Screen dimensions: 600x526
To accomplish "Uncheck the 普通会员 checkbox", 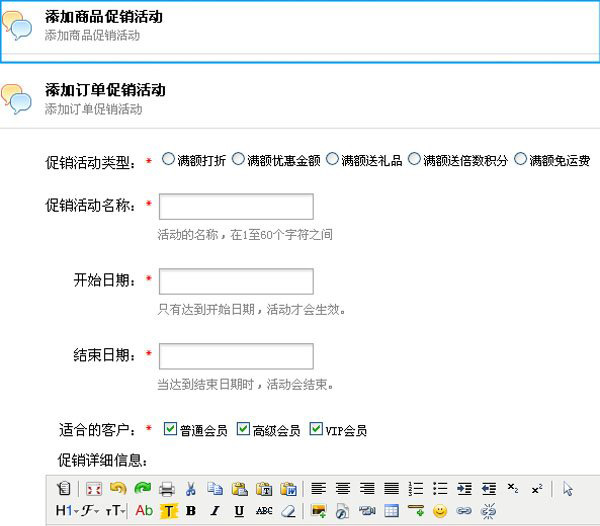I will pos(170,429).
